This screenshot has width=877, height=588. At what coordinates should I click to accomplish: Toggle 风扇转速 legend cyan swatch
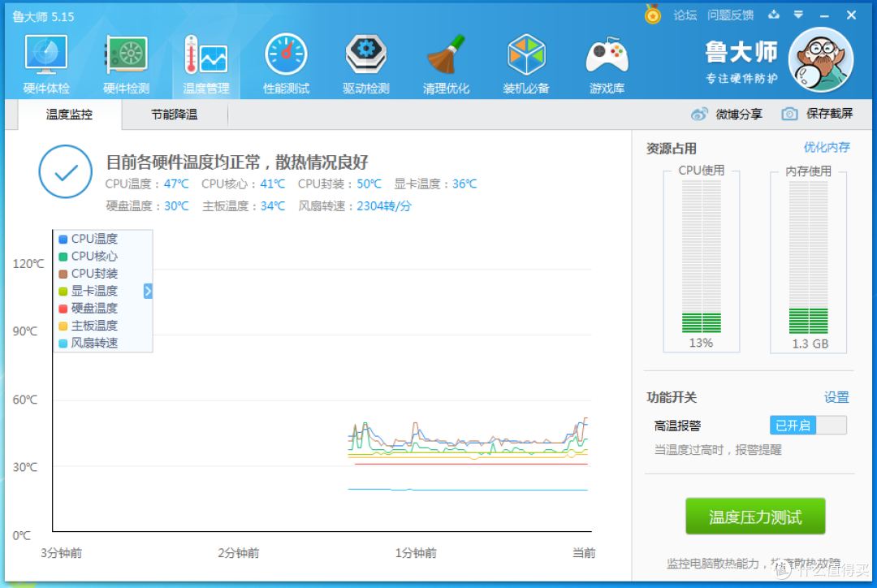tap(63, 343)
